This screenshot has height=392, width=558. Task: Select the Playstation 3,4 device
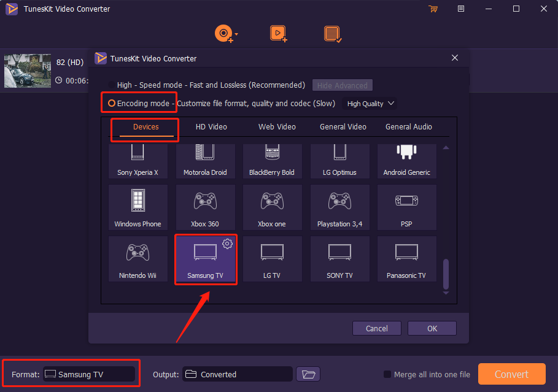(339, 207)
